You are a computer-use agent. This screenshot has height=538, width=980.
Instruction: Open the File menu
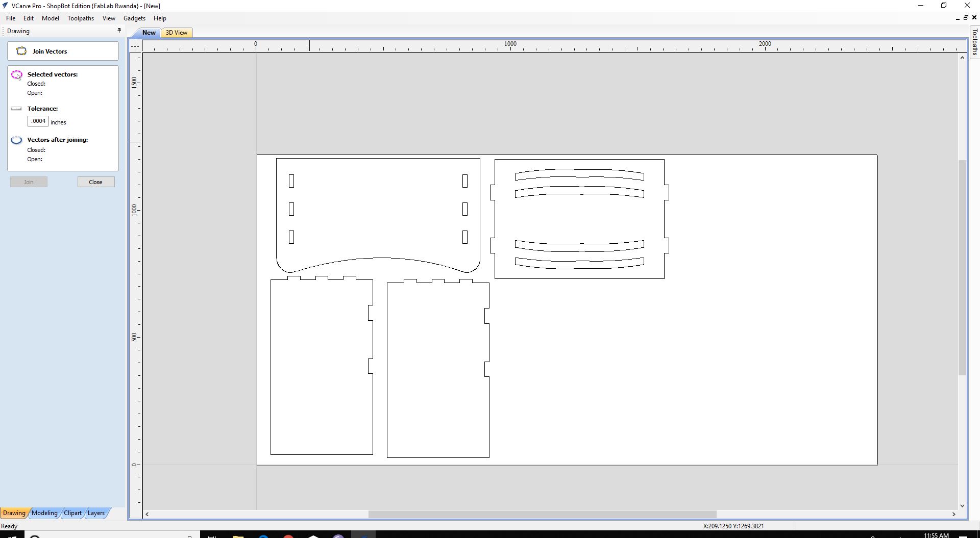(11, 18)
